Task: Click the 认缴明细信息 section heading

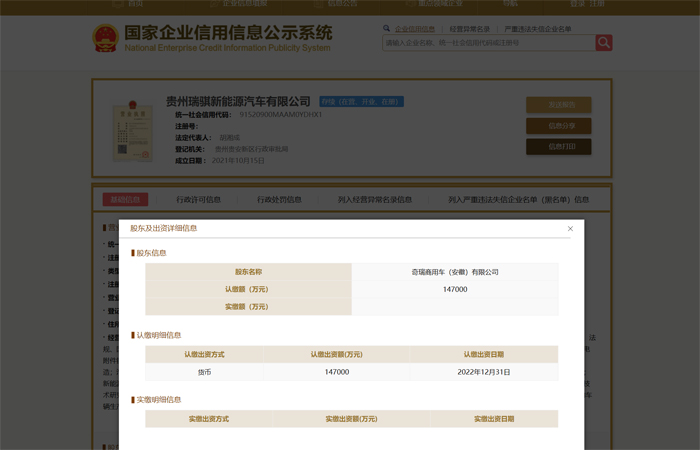Action: (158, 335)
